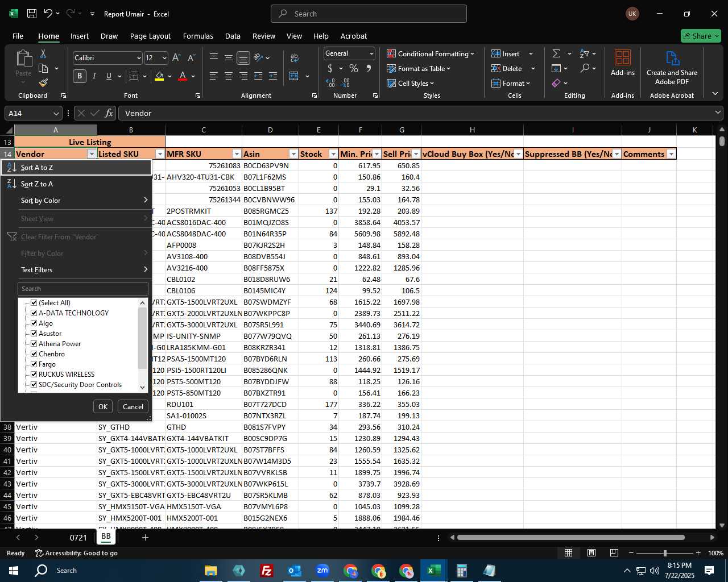Click the AutoSum sigma icon
Image resolution: width=728 pixels, height=582 pixels.
(x=556, y=53)
